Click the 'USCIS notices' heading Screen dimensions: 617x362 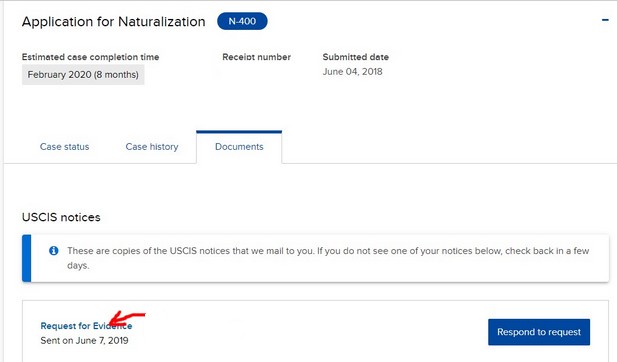click(61, 217)
